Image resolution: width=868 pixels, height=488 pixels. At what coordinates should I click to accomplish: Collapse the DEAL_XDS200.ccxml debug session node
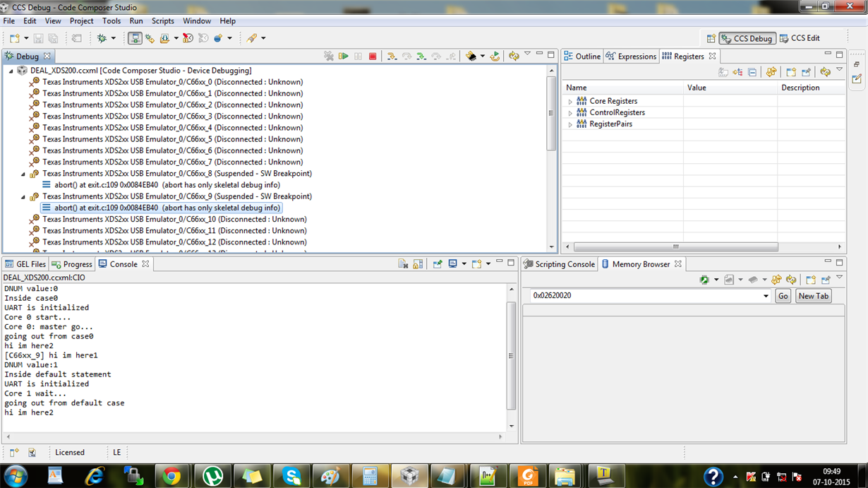11,71
